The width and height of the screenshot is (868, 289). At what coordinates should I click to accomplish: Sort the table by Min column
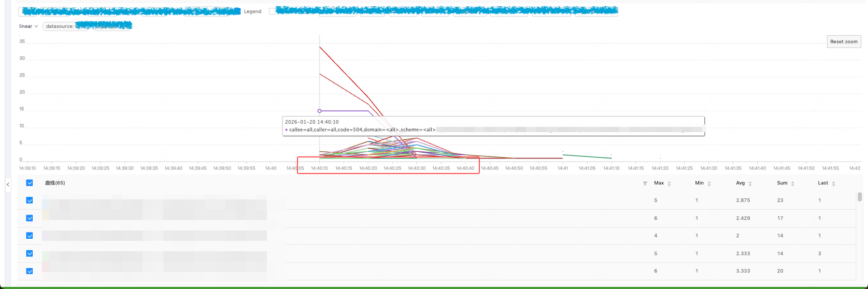point(709,183)
